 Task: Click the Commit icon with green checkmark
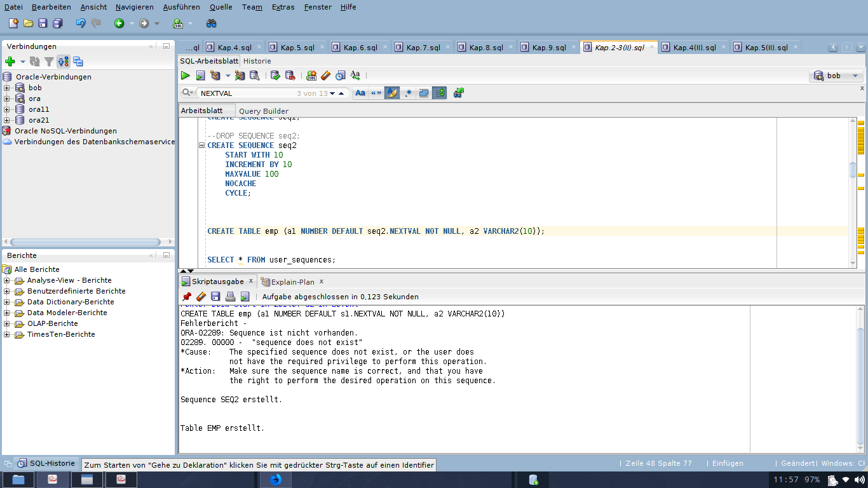click(x=275, y=76)
